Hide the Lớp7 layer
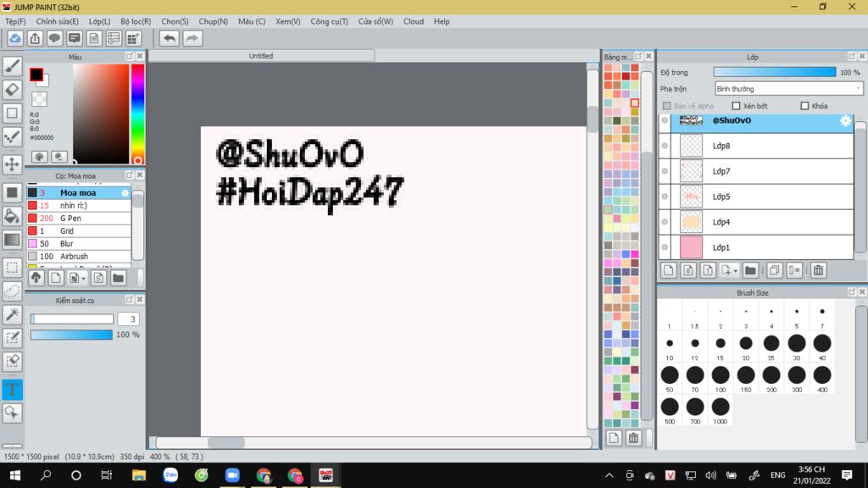 click(665, 171)
